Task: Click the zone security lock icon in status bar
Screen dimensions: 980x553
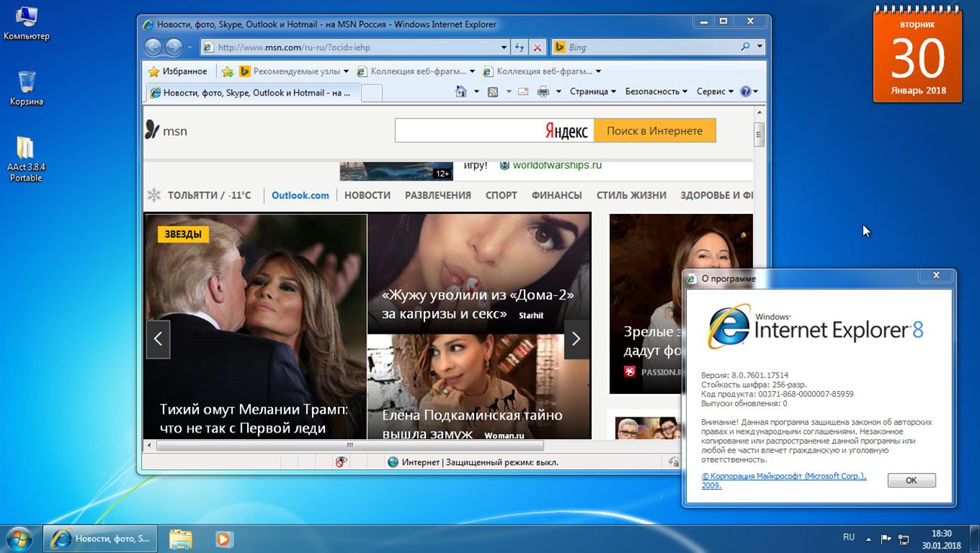Action: point(673,462)
